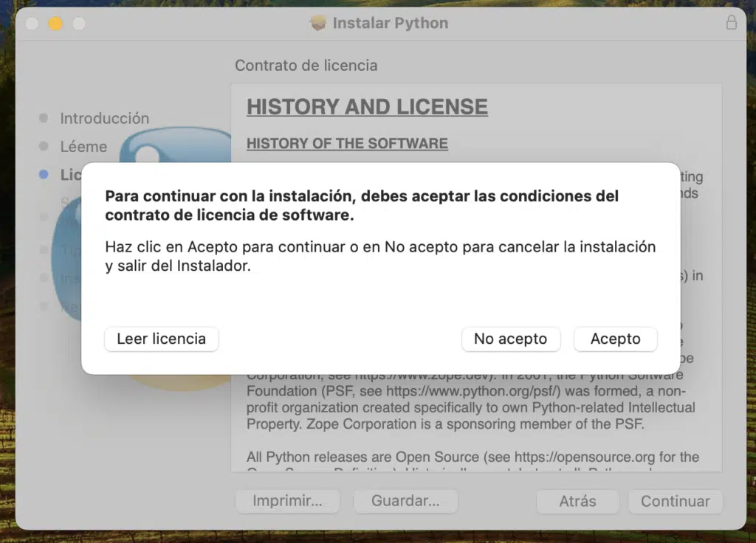Viewport: 756px width, 543px height.
Task: Click the Contrato de licencia title
Action: (x=306, y=66)
